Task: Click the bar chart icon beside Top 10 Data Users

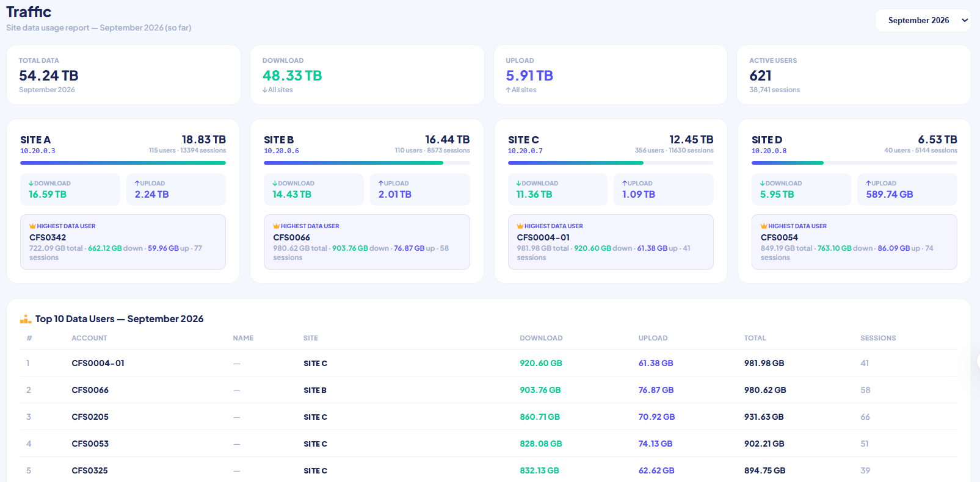Action: [26, 319]
